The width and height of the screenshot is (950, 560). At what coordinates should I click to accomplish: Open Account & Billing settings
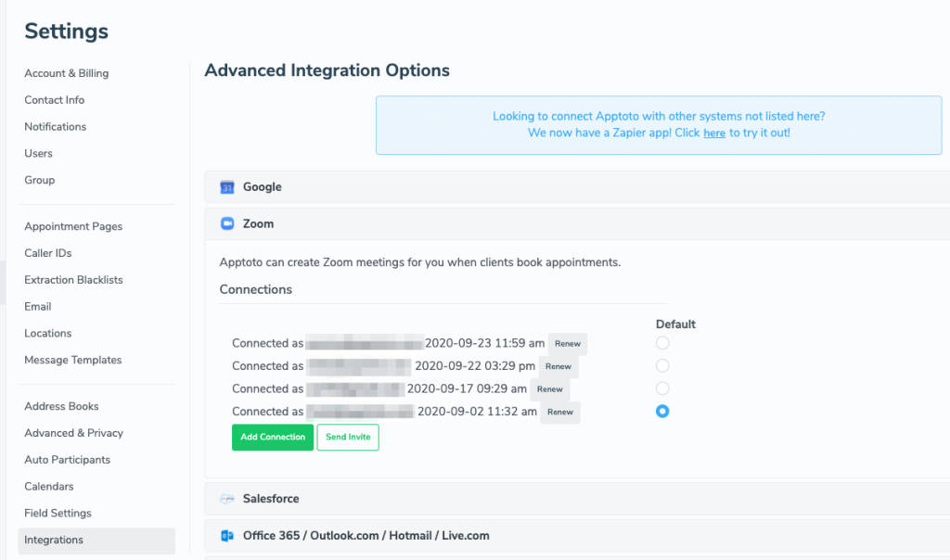[x=67, y=73]
